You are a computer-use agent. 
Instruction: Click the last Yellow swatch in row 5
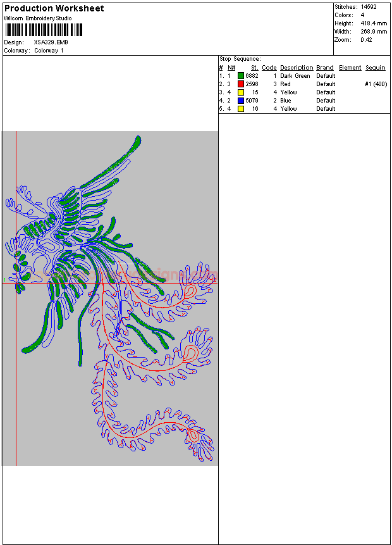(x=241, y=109)
